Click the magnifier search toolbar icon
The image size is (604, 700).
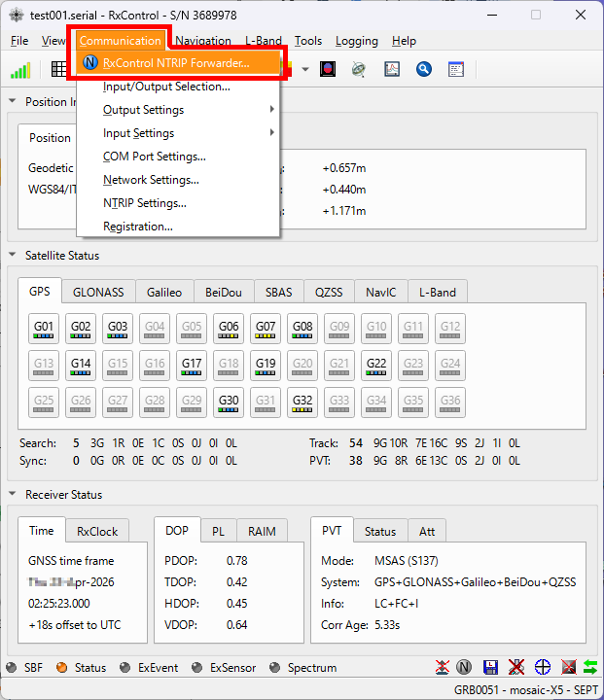point(423,69)
